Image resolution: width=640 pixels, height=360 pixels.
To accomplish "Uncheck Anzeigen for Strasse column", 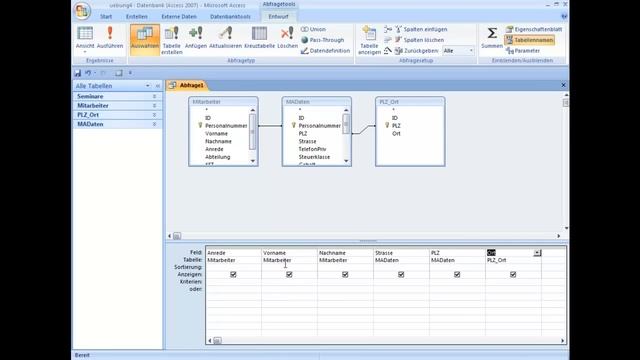I will click(x=401, y=275).
